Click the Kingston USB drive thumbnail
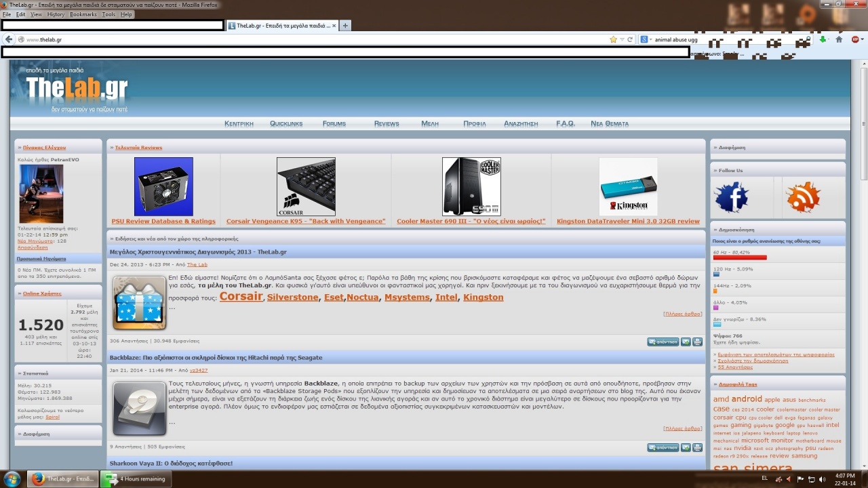The image size is (868, 488). 628,186
